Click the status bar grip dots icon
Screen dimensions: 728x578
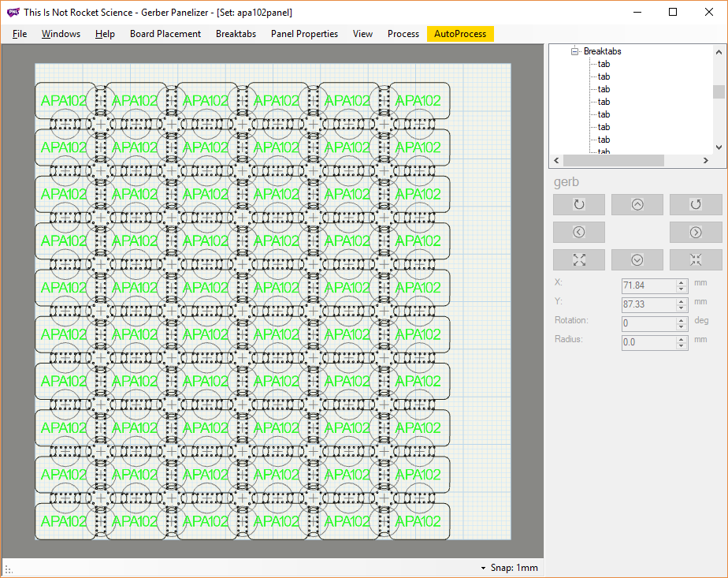click(x=9, y=569)
